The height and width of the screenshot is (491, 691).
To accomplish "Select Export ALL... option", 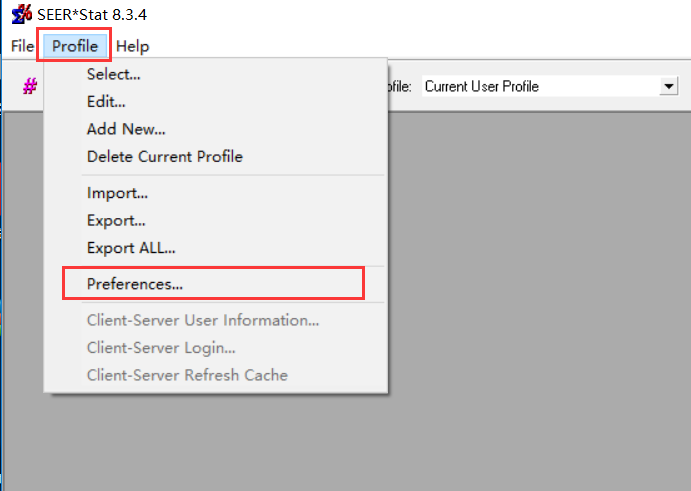I will click(x=216, y=248).
